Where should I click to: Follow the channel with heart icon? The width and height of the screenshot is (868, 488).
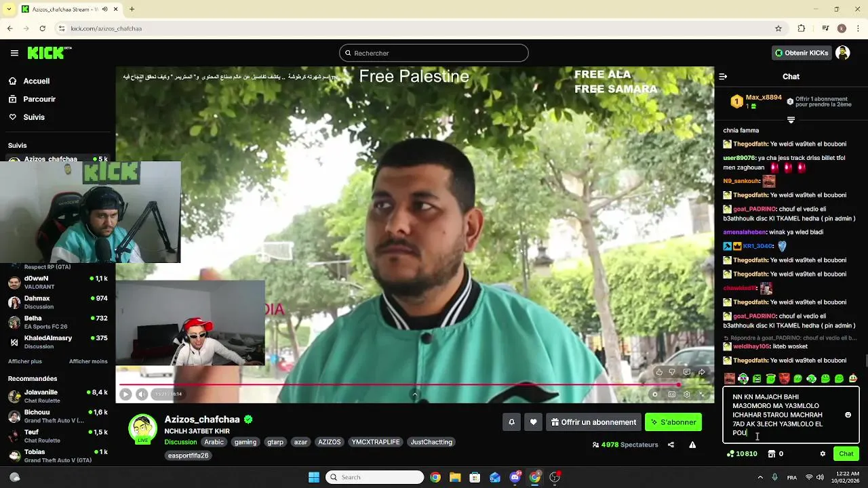point(533,422)
